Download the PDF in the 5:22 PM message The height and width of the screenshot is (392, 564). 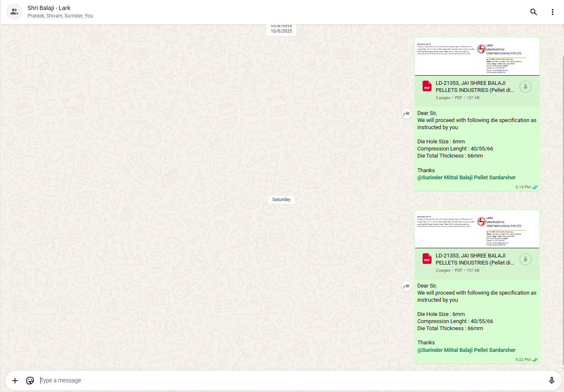pos(526,260)
